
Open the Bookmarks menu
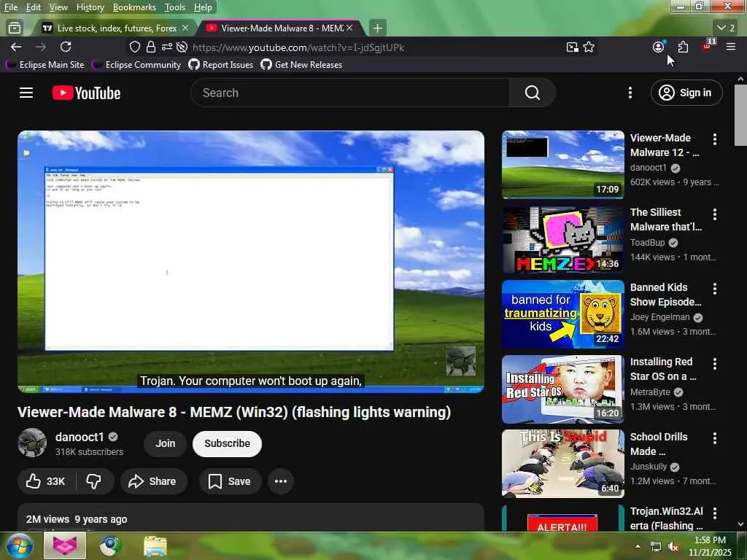[x=134, y=7]
